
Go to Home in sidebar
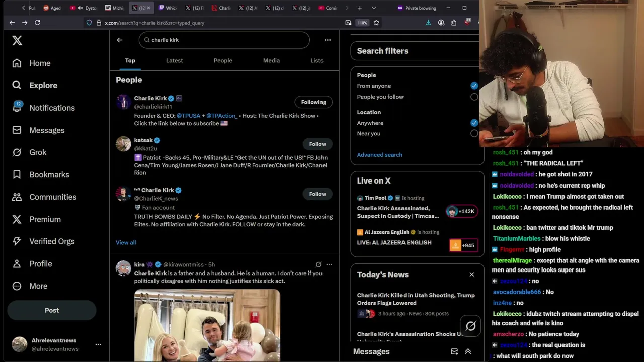coord(32,63)
